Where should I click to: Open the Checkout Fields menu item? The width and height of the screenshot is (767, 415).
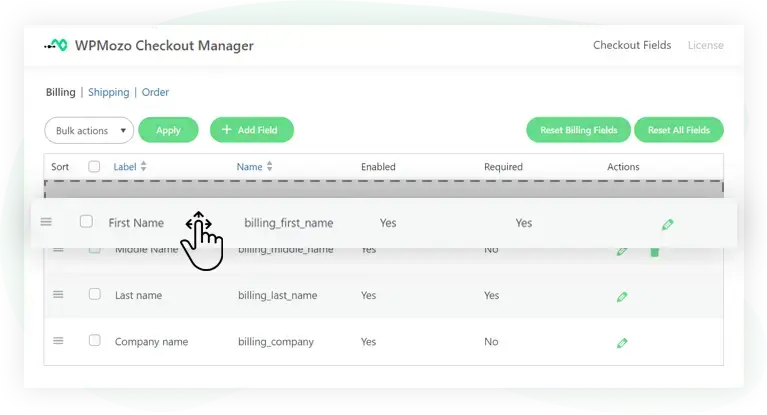[632, 45]
